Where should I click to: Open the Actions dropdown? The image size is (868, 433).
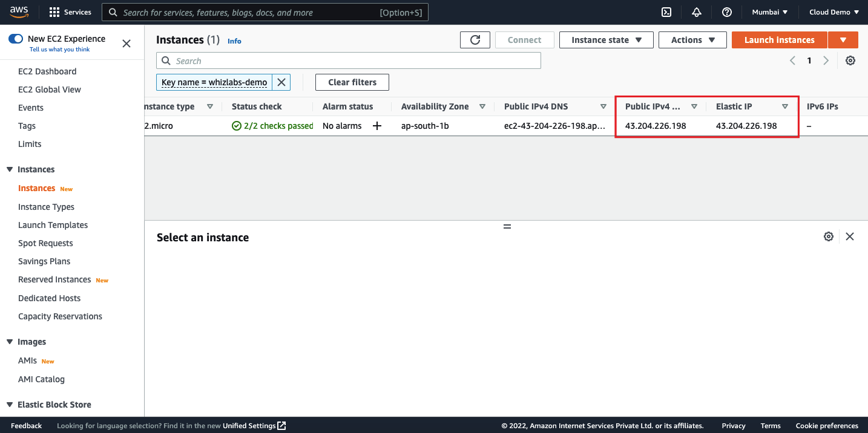coord(693,40)
